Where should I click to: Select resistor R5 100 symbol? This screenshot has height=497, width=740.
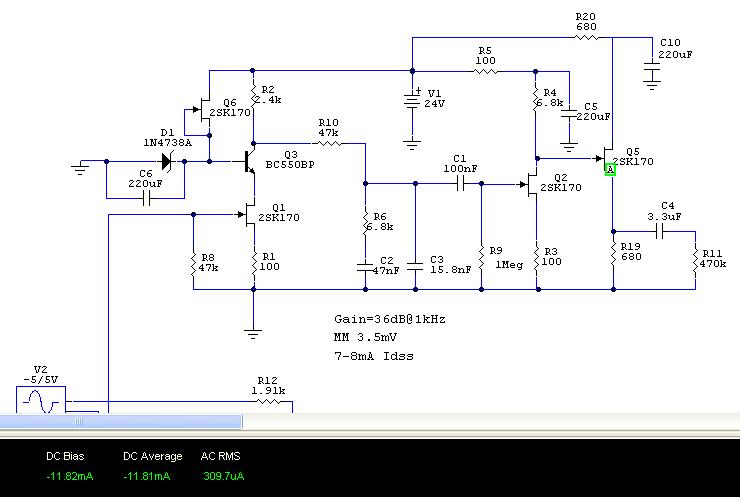coord(486,71)
